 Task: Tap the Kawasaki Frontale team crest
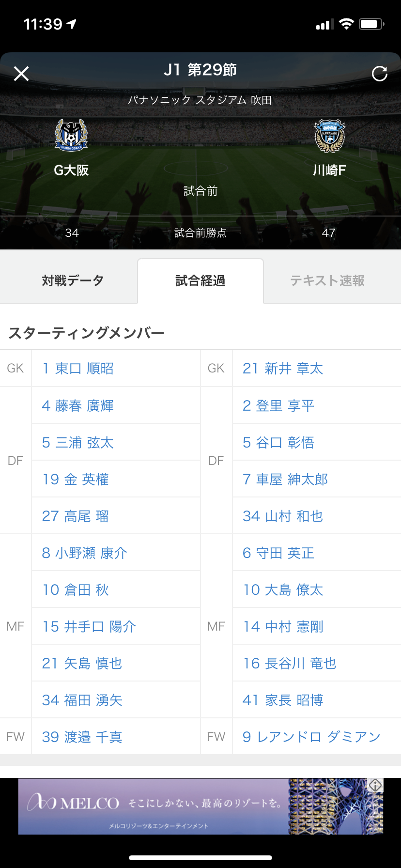329,136
